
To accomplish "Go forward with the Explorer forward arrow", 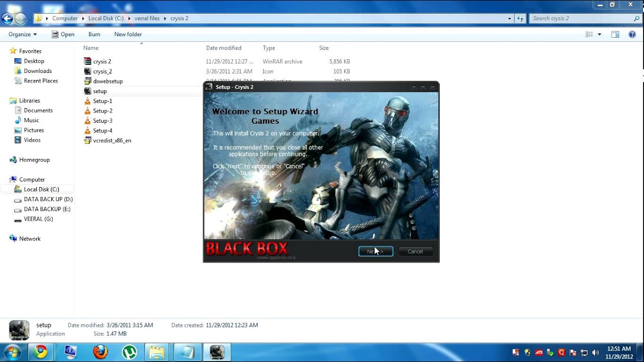I will click(20, 19).
